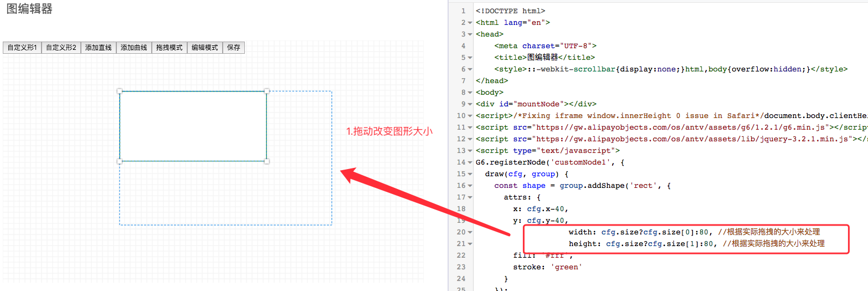Screen dimensions: 868x291
Task: Fold the mountNode div at line 9
Action: pyautogui.click(x=469, y=104)
